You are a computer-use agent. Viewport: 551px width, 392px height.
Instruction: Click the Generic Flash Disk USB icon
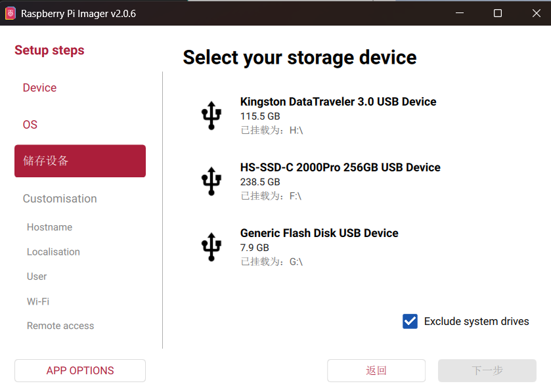pyautogui.click(x=211, y=247)
